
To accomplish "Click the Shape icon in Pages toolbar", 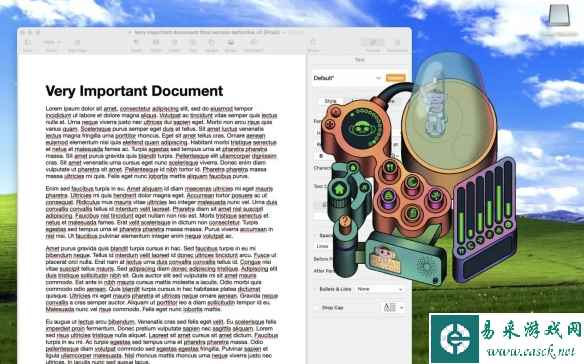I will click(x=211, y=45).
